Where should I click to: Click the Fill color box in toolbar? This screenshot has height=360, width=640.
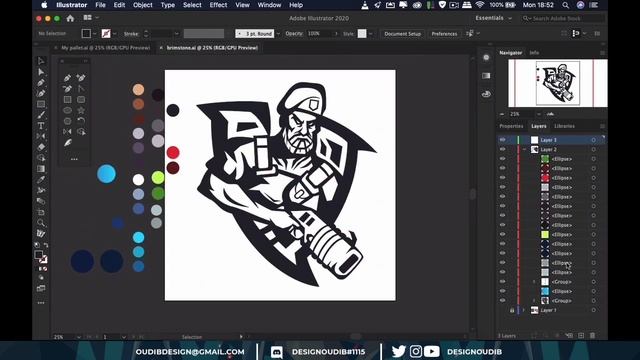click(38, 255)
